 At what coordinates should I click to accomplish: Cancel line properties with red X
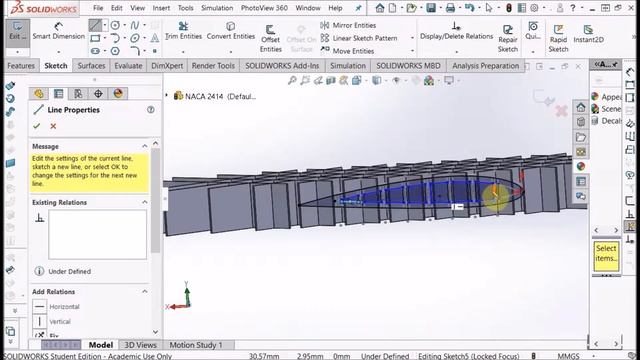[x=53, y=126]
